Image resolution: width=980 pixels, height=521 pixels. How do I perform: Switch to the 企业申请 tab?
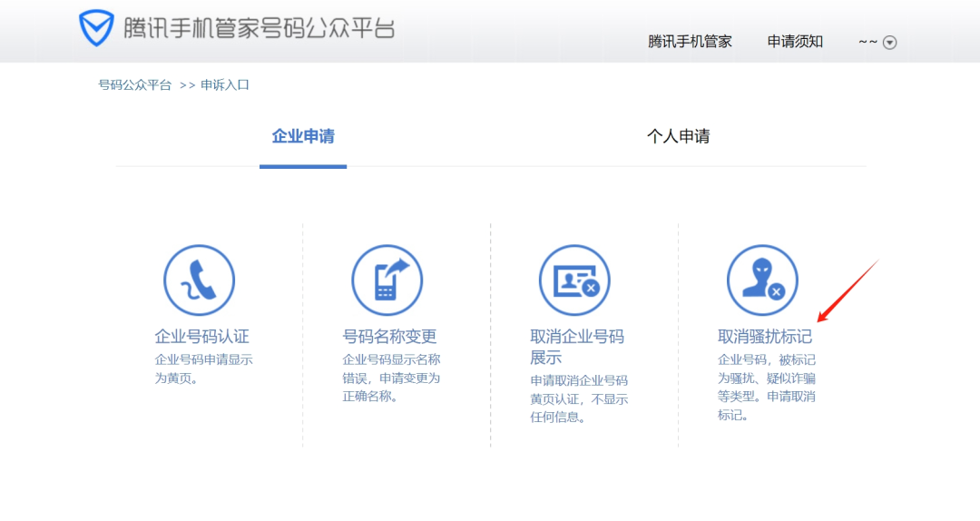click(303, 136)
